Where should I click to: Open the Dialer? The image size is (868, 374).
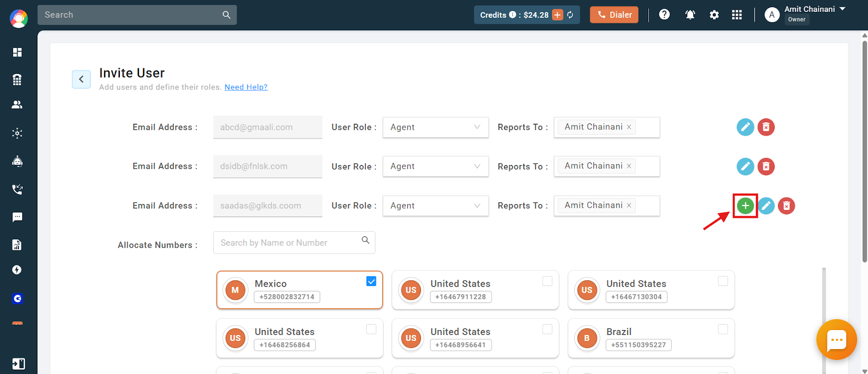coord(614,15)
